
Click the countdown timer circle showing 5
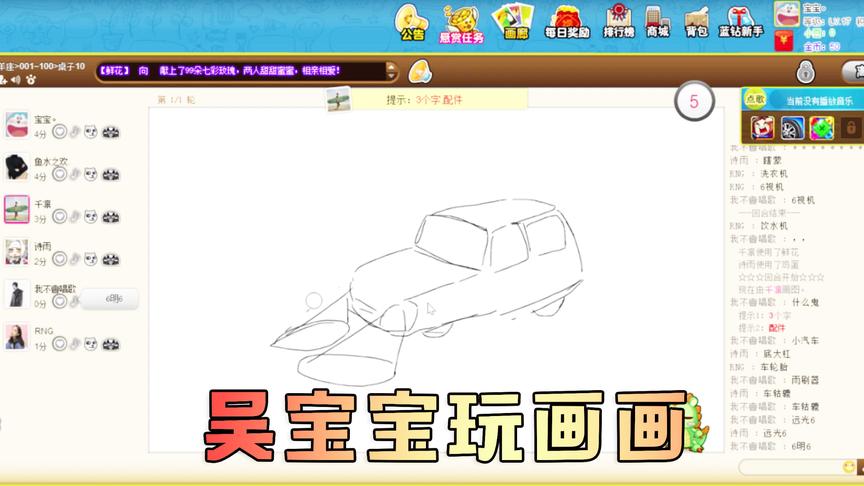coord(694,101)
